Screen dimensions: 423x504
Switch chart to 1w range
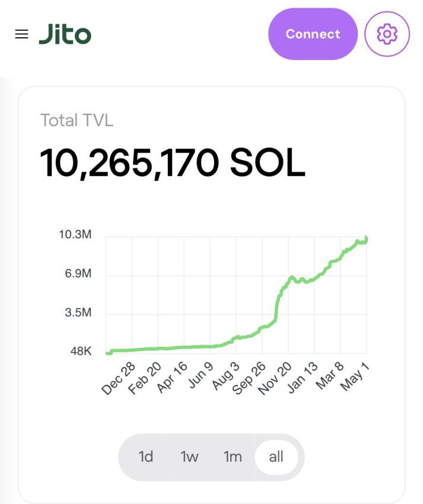(189, 457)
